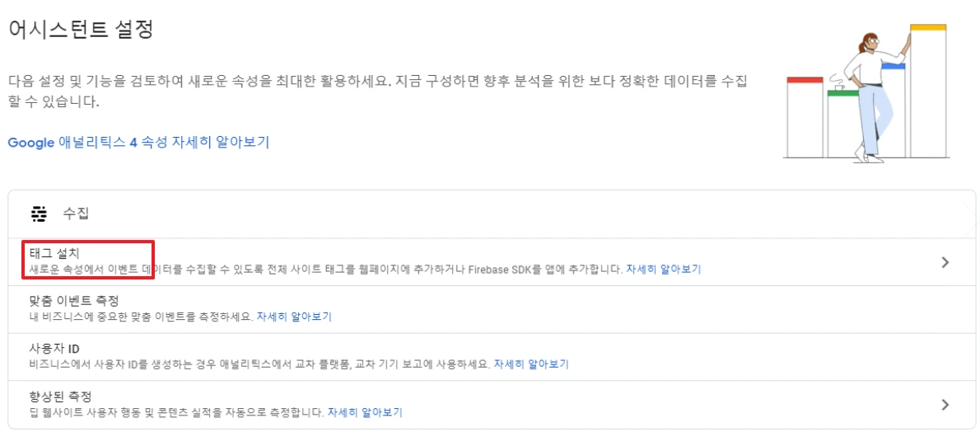
Task: Expand the 태그 설치 chevron arrow
Action: point(945,263)
